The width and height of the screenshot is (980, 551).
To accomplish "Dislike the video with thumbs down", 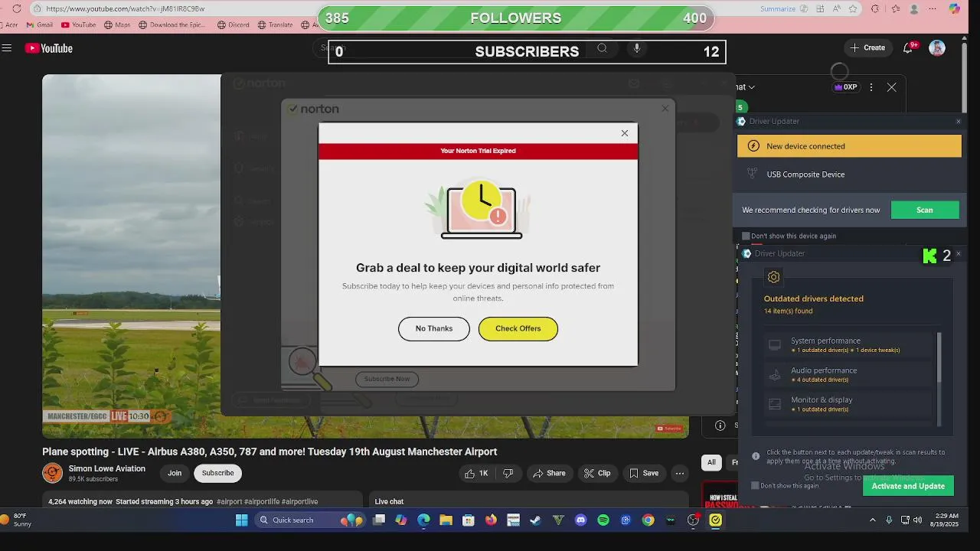I will [508, 473].
